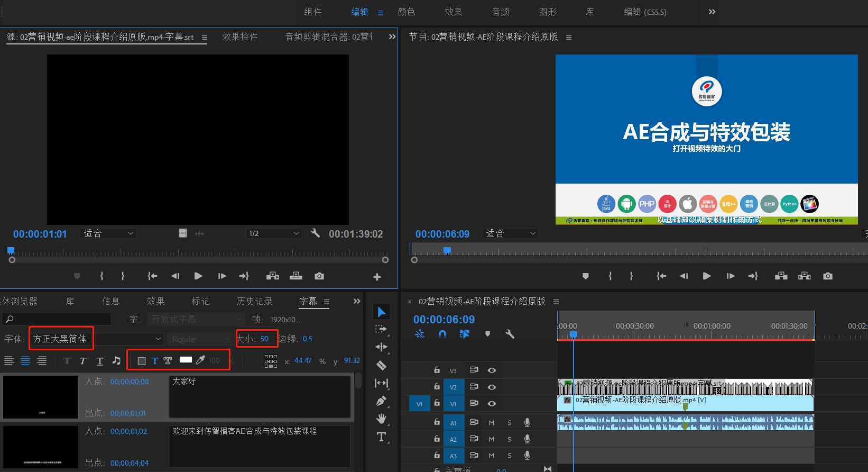Open the Captions panel menu icon
The height and width of the screenshot is (472, 868).
[326, 302]
